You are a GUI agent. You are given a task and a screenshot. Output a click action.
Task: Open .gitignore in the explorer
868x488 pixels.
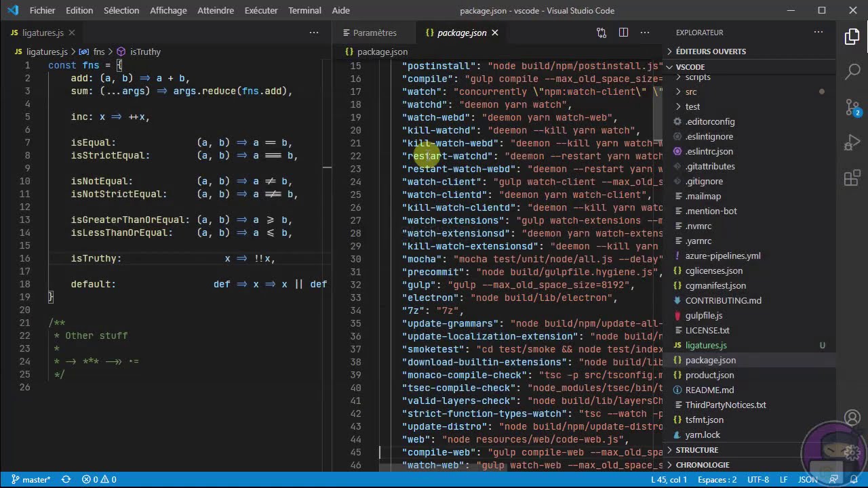point(749,181)
